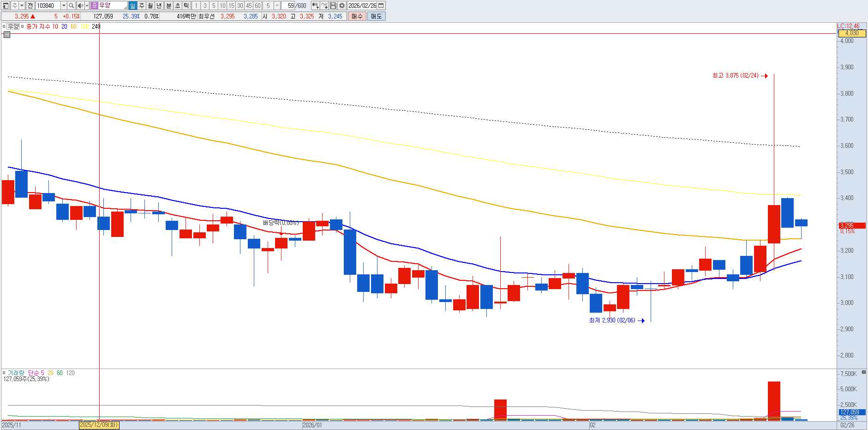Expand the stock code 103840 dropdown

pos(64,6)
